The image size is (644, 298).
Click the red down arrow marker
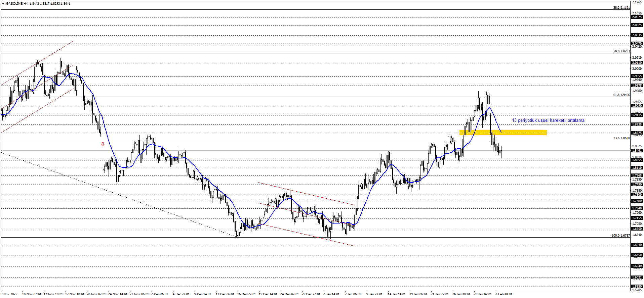103,144
